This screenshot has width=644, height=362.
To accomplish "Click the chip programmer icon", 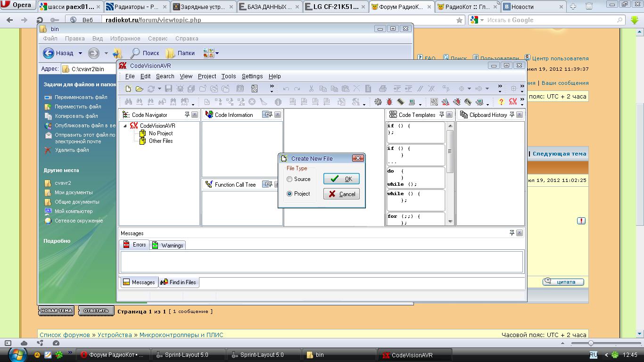I will tap(400, 102).
